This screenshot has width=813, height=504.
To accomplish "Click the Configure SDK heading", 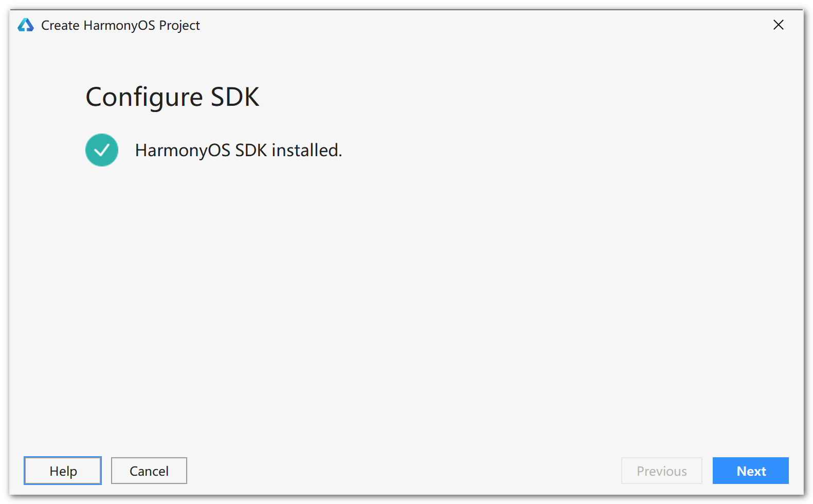I will pos(173,97).
